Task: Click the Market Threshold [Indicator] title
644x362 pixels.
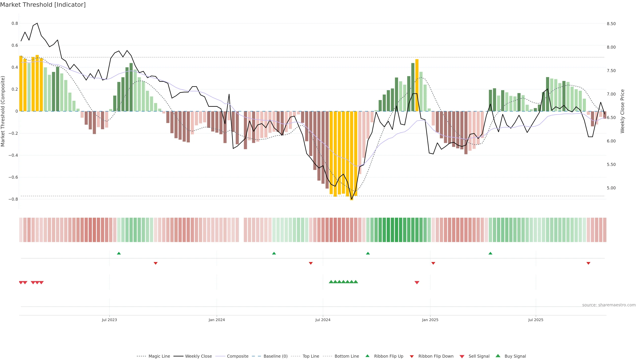Action: 43,5
